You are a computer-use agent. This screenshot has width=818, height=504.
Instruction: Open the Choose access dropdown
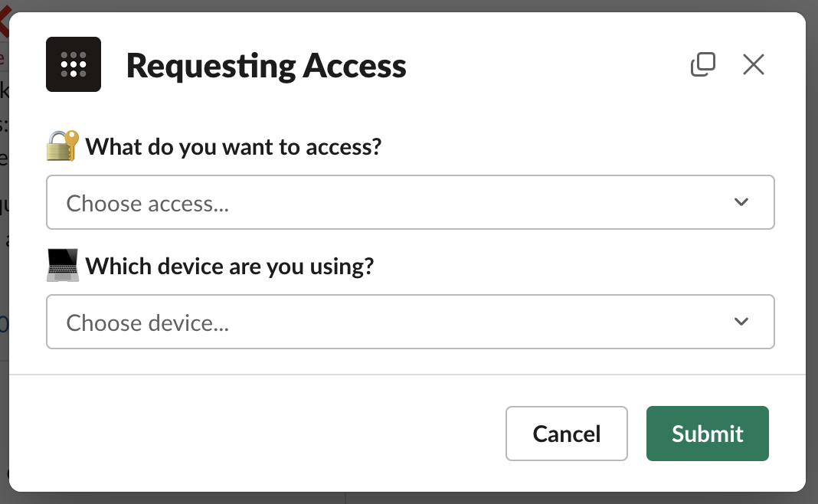click(x=411, y=202)
